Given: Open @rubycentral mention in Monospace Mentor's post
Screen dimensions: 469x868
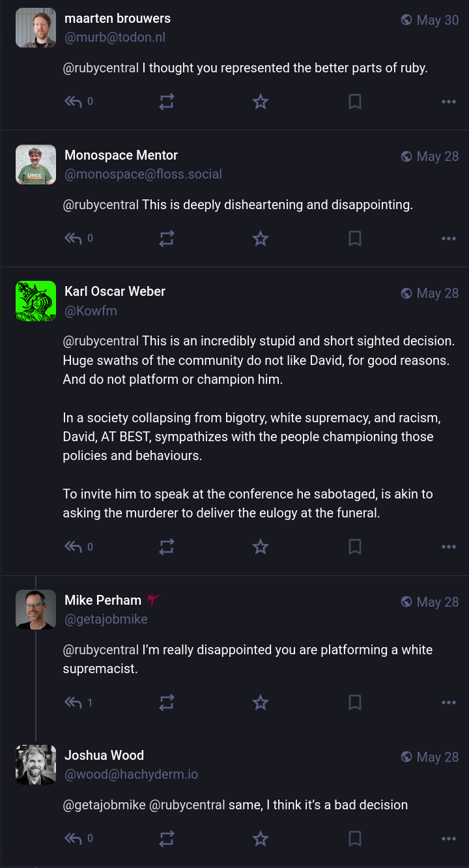Looking at the screenshot, I should (x=101, y=205).
